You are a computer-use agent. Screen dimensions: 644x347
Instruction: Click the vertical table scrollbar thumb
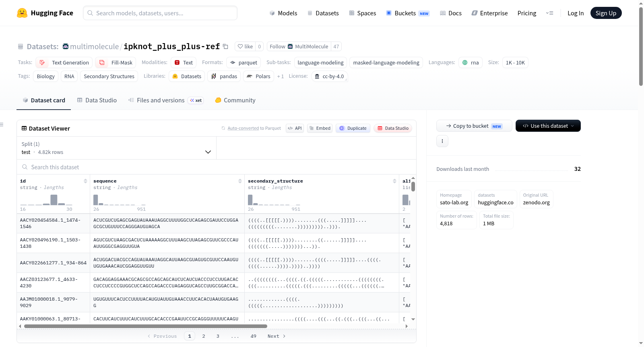click(x=413, y=187)
